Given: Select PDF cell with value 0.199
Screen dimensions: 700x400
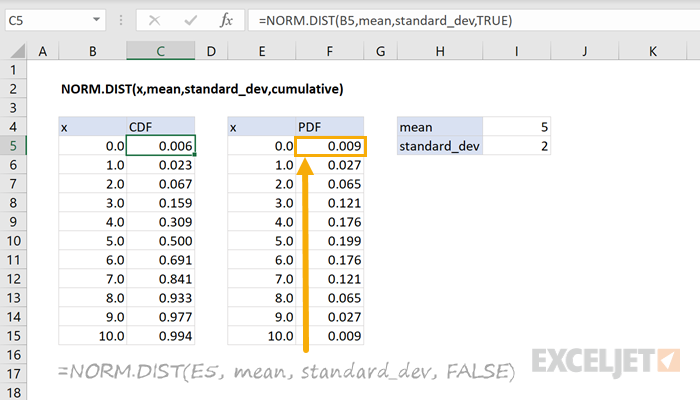Looking at the screenshot, I should coord(329,241).
